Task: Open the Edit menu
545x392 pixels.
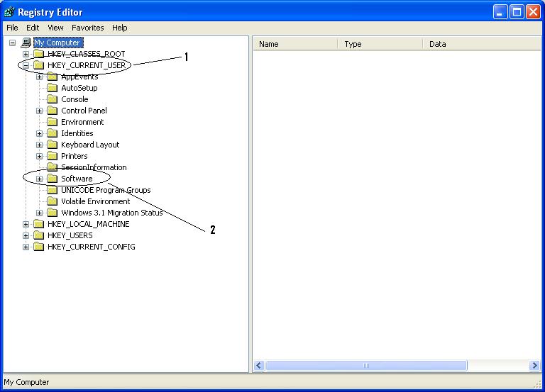Action: (x=33, y=28)
